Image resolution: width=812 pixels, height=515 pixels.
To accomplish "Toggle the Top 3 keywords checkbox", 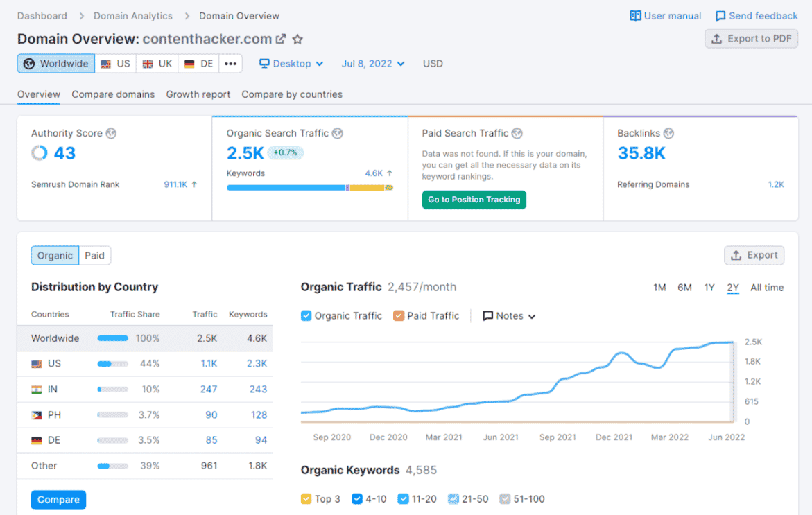I will click(306, 498).
